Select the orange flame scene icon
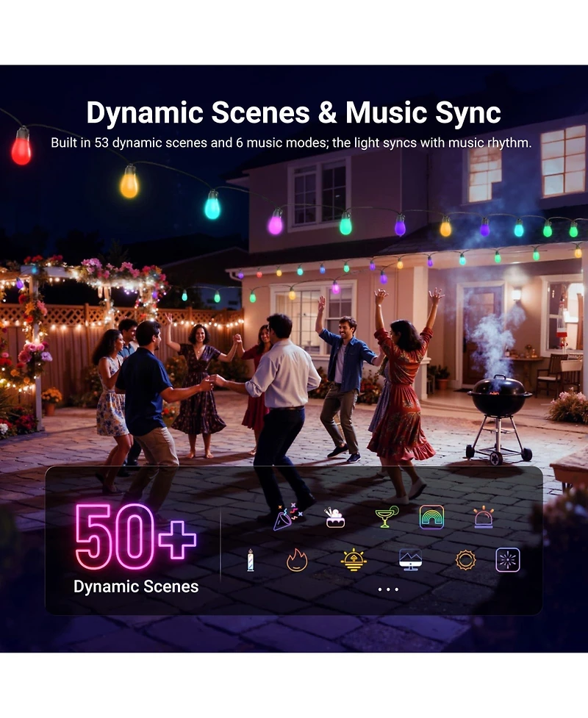Screen dimensions: 588x718 (297, 560)
